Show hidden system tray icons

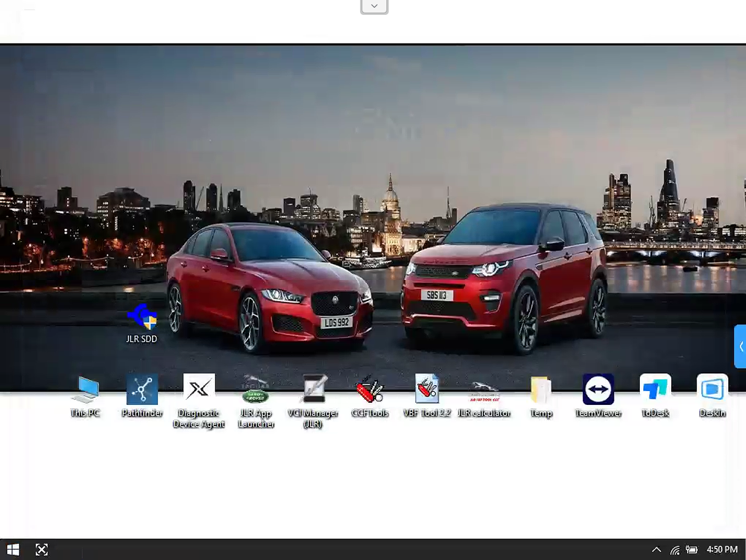pyautogui.click(x=656, y=550)
